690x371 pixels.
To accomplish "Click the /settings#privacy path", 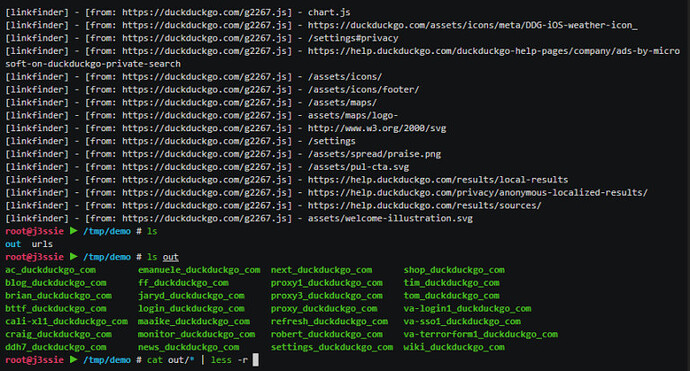I will pyautogui.click(x=353, y=38).
